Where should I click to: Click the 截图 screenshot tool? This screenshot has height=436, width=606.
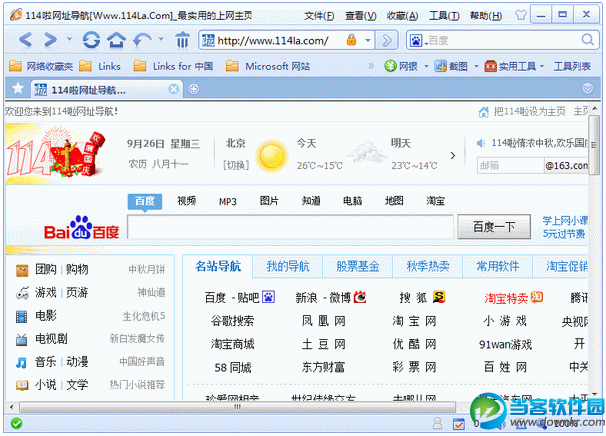pos(451,66)
